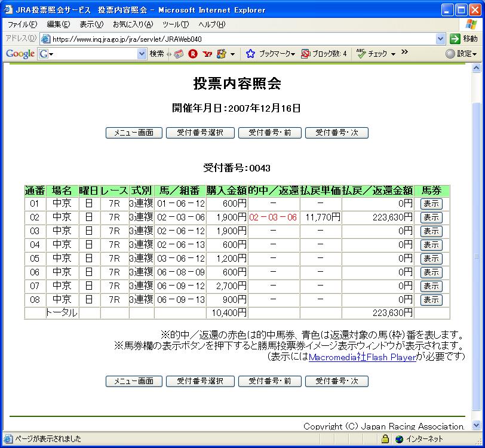The height and width of the screenshot is (448, 485).
Task: Click the status bar lock icon
Action: coord(385,438)
